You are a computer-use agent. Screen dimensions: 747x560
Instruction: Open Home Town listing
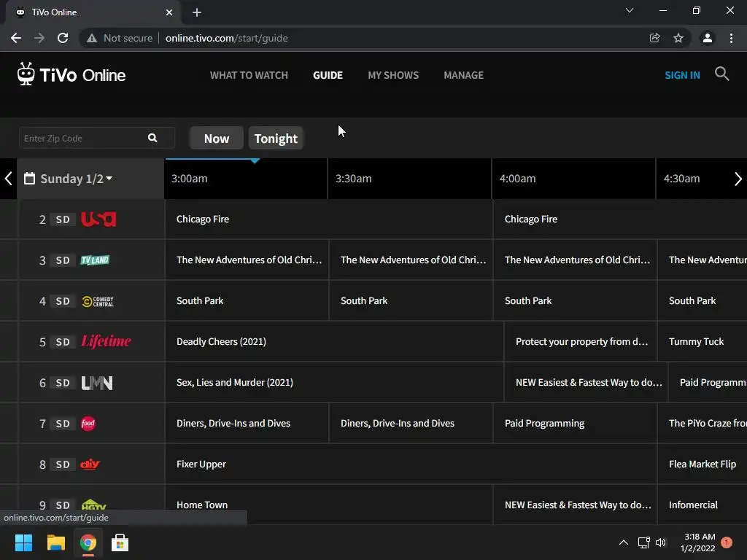(x=329, y=505)
